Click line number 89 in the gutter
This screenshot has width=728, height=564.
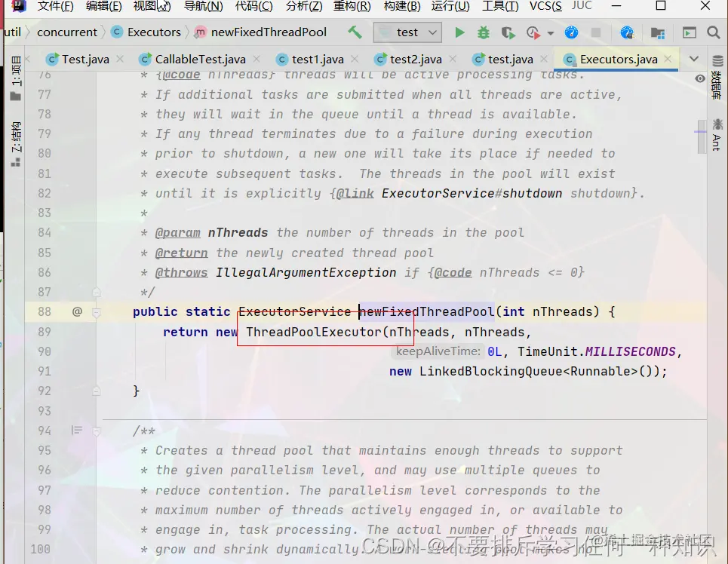point(44,332)
